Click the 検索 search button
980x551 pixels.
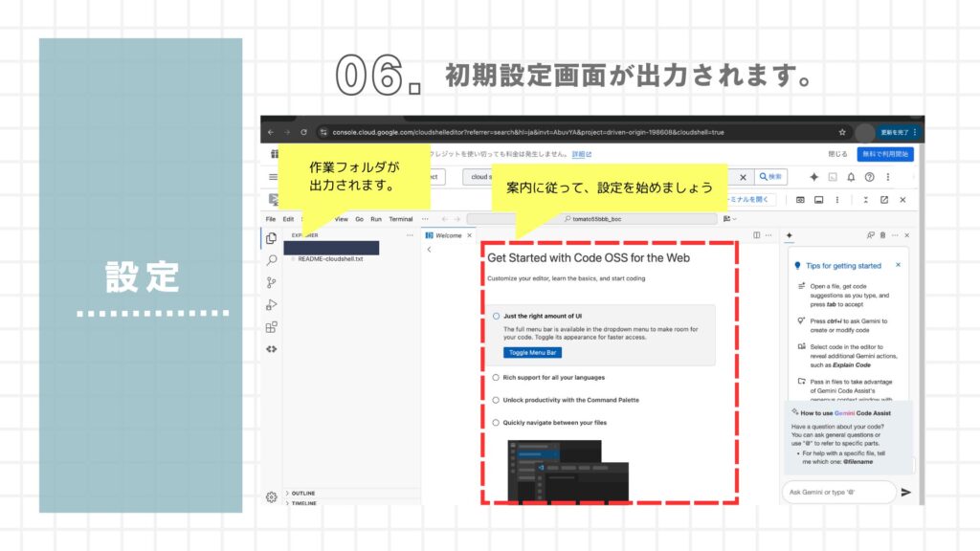pos(770,177)
